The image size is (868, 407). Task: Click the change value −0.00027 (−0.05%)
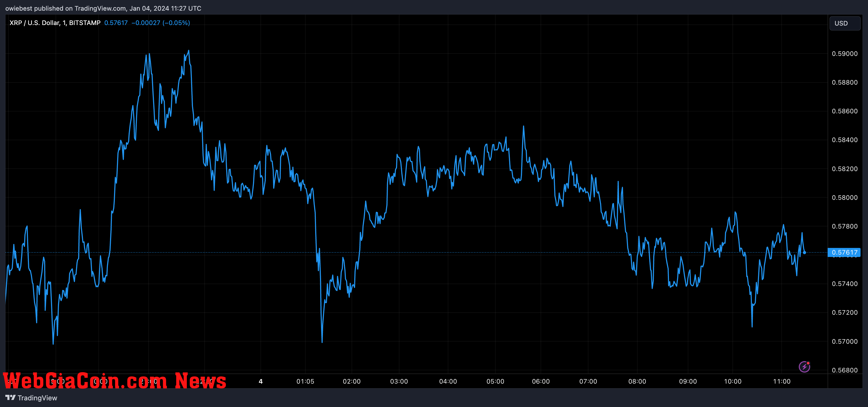(x=161, y=23)
